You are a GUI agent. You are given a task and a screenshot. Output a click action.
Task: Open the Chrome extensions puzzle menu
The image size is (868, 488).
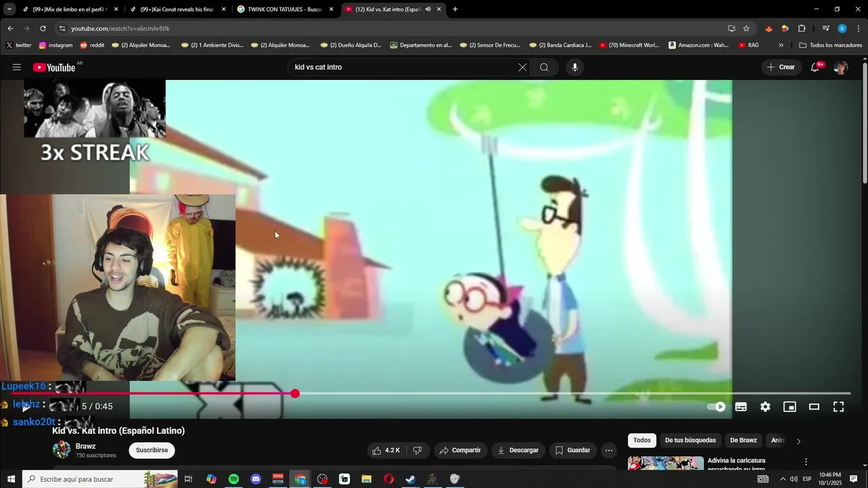[802, 28]
